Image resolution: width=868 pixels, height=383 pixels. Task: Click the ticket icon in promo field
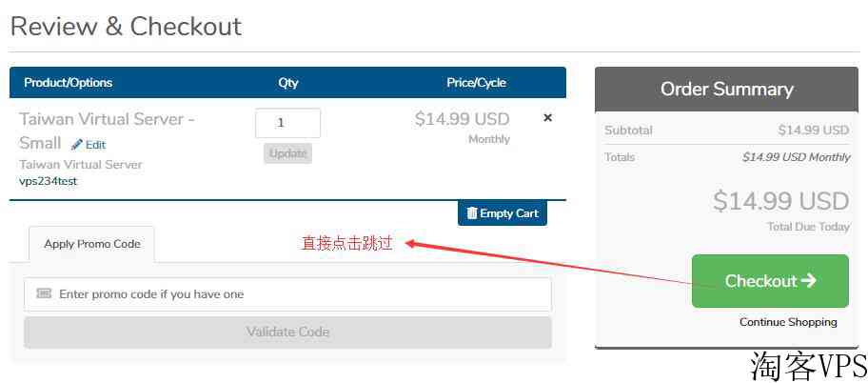(x=44, y=293)
